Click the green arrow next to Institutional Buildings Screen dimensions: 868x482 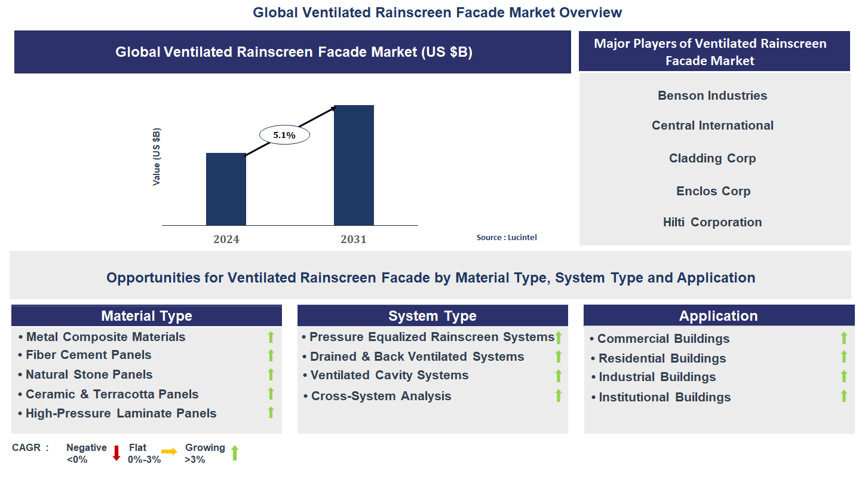pyautogui.click(x=844, y=396)
